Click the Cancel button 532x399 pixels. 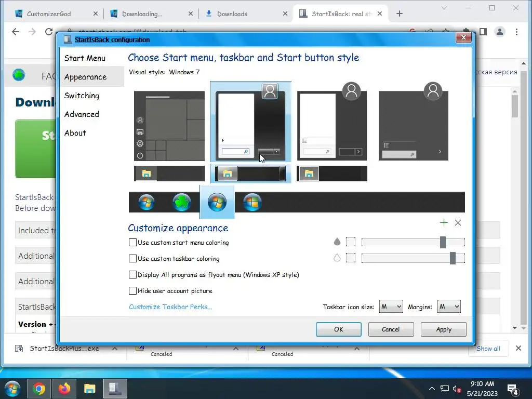tap(391, 329)
